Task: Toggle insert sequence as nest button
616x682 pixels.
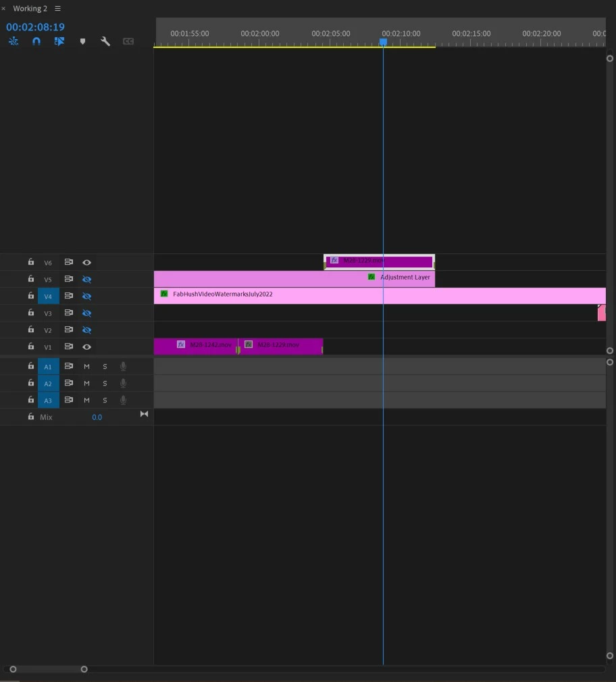Action: (x=14, y=41)
